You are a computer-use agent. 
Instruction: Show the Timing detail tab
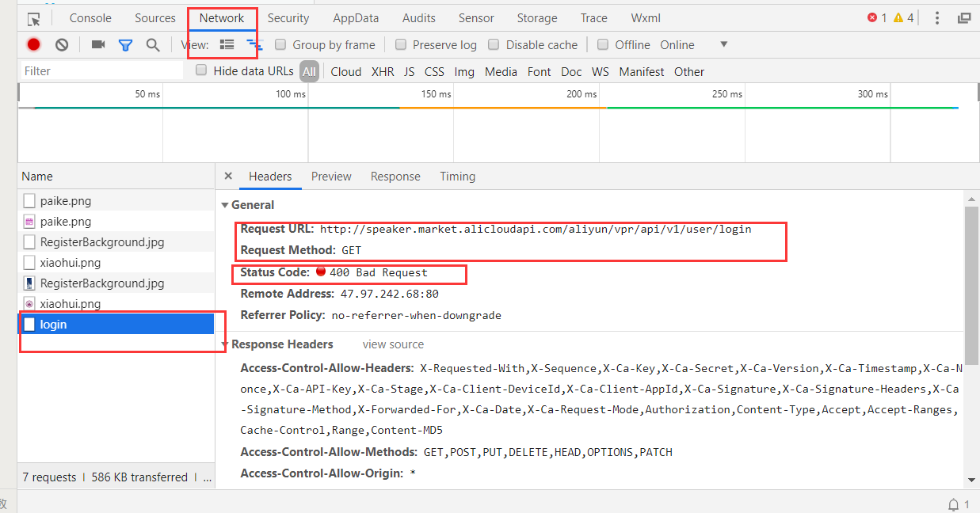coord(458,177)
